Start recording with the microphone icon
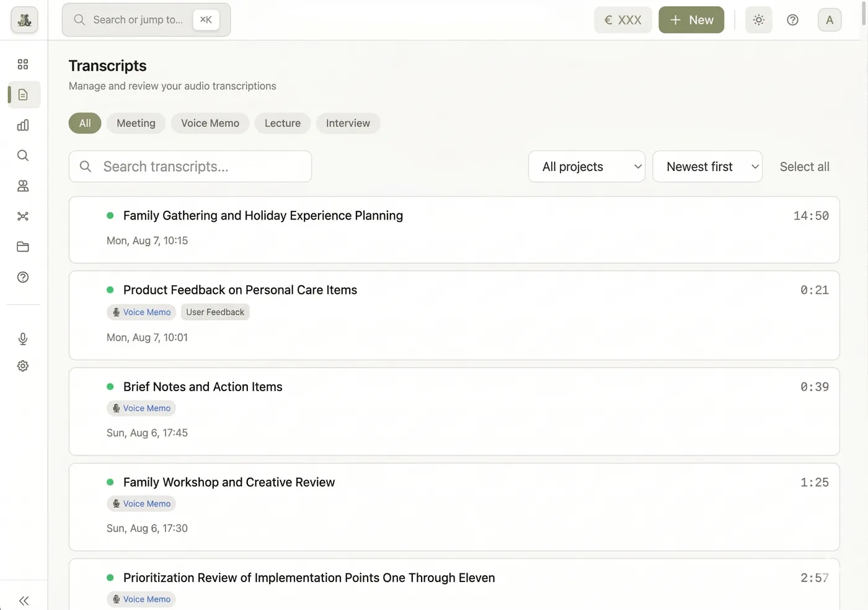This screenshot has width=868, height=610. (x=23, y=338)
